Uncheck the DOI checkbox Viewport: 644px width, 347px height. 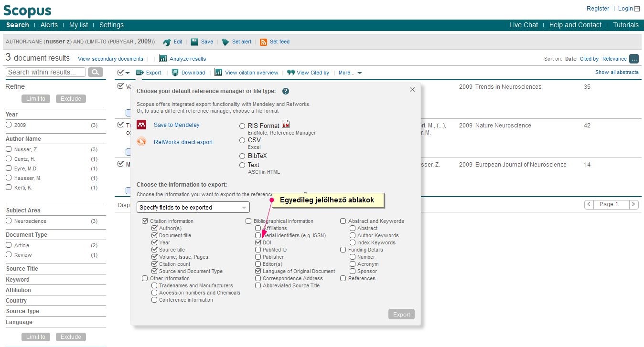tap(258, 242)
